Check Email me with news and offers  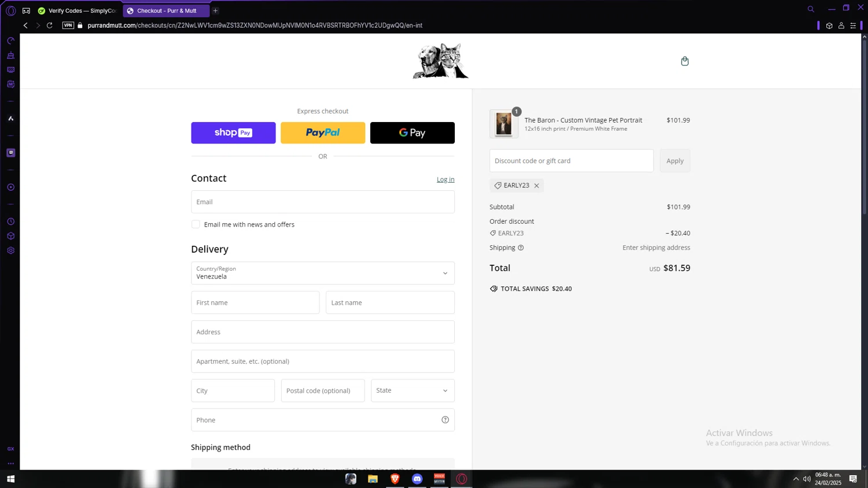click(196, 224)
